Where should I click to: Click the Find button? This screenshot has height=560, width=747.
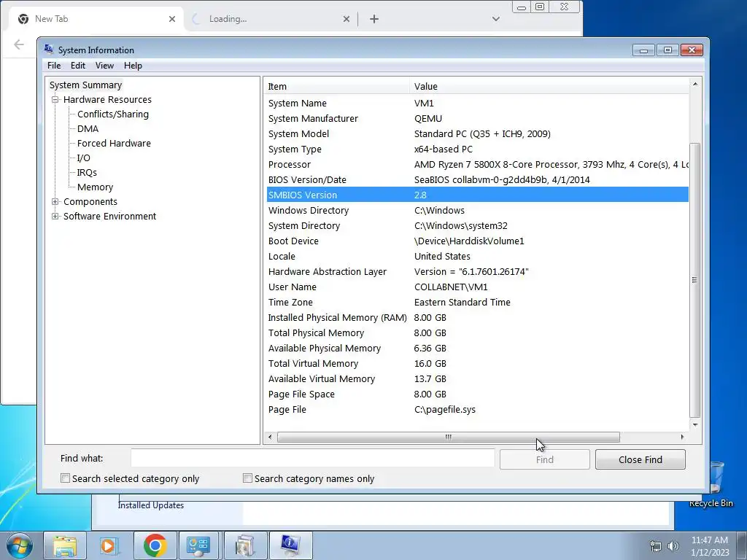544,459
